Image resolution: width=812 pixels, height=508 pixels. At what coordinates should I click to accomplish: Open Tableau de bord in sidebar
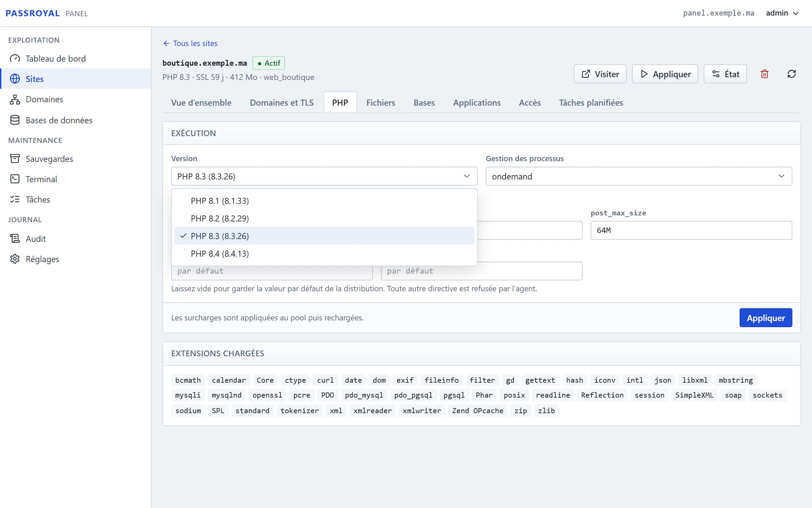pos(76,59)
